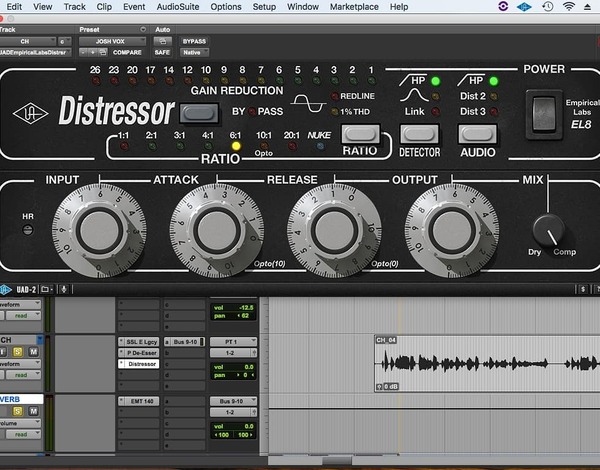The image size is (600, 470).
Task: Click the eject icon in the menu bar
Action: point(587,7)
